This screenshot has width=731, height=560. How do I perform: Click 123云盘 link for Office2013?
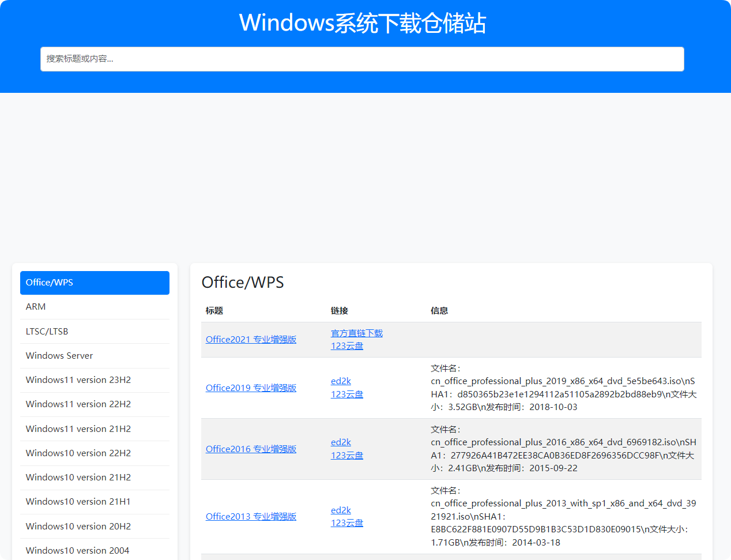[x=347, y=523]
